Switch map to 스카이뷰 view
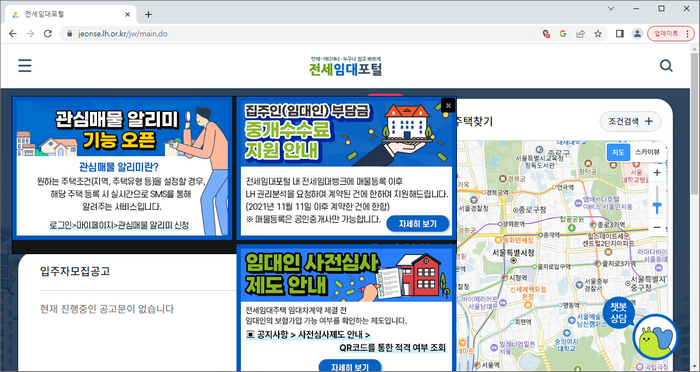The height and width of the screenshot is (372, 700). (647, 152)
